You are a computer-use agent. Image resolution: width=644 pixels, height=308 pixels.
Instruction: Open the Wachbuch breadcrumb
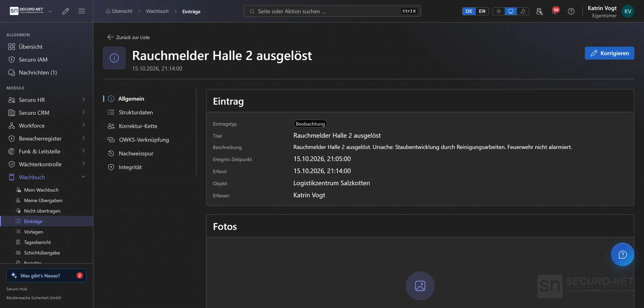pyautogui.click(x=157, y=11)
